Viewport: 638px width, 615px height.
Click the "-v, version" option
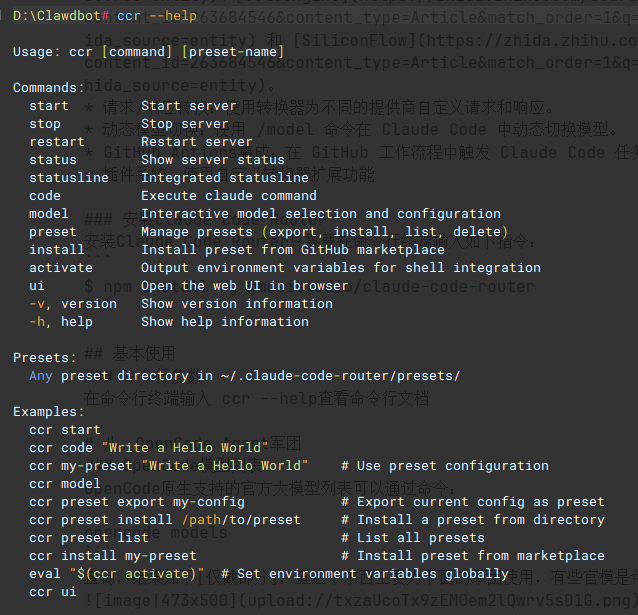click(x=73, y=304)
